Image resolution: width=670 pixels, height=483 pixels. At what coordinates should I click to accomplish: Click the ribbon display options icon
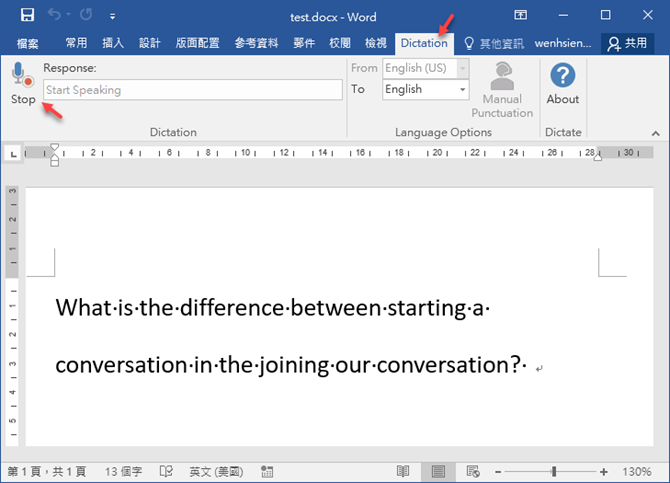pyautogui.click(x=520, y=15)
